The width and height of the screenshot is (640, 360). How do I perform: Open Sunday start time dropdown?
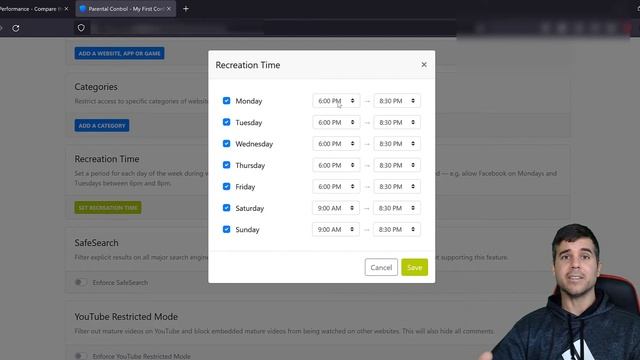(336, 229)
